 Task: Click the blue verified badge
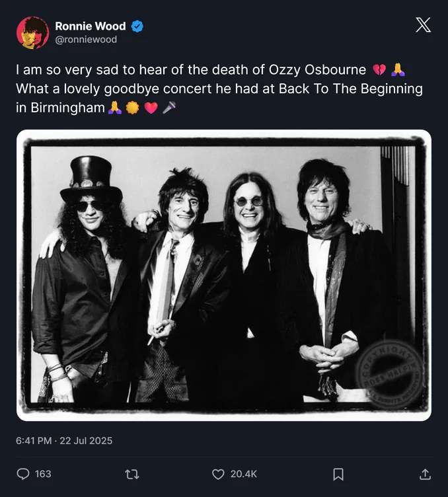137,26
